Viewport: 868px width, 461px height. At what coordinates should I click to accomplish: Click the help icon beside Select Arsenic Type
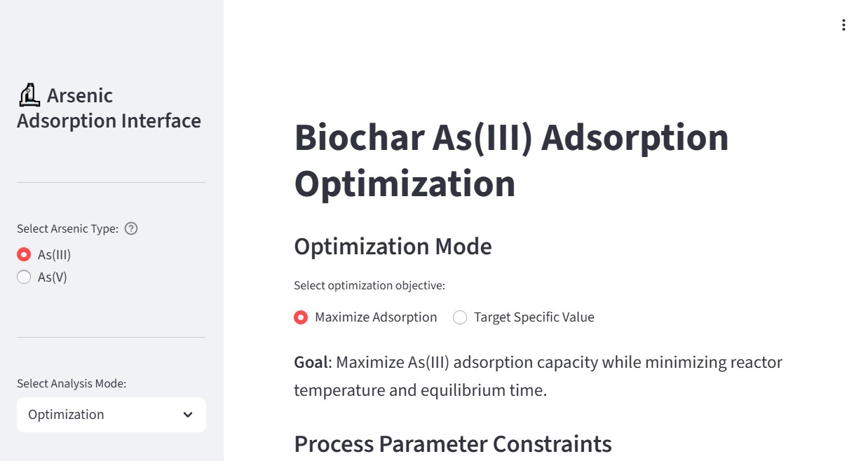pos(131,228)
